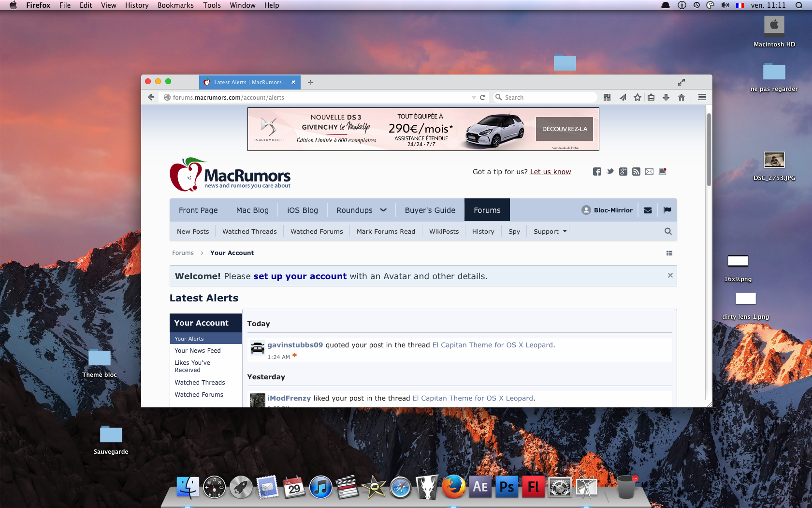Open iTunes from the Dock
812x508 pixels.
coord(320,487)
